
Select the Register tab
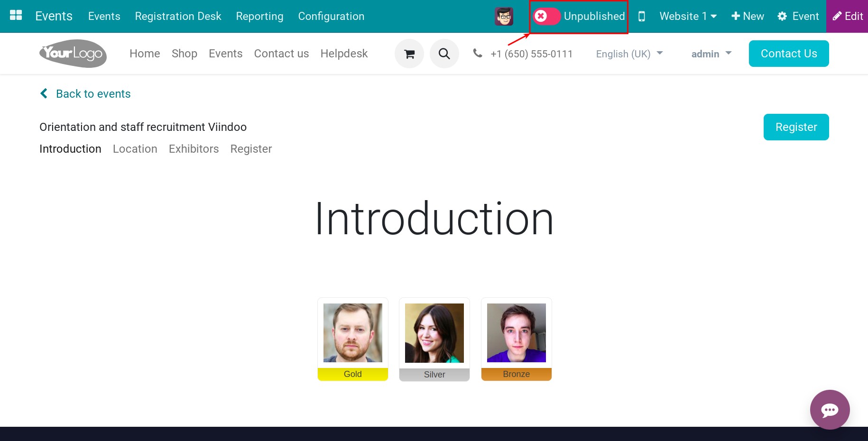click(x=251, y=149)
